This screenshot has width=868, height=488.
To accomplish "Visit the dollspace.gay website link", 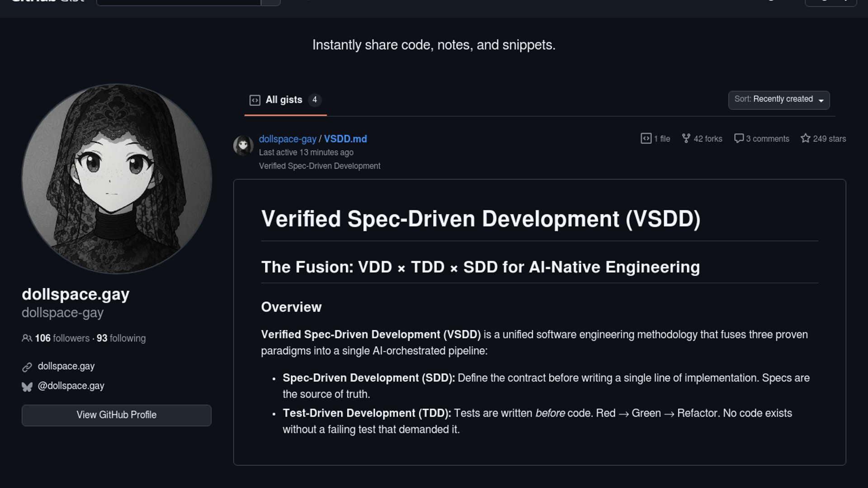I will point(66,366).
